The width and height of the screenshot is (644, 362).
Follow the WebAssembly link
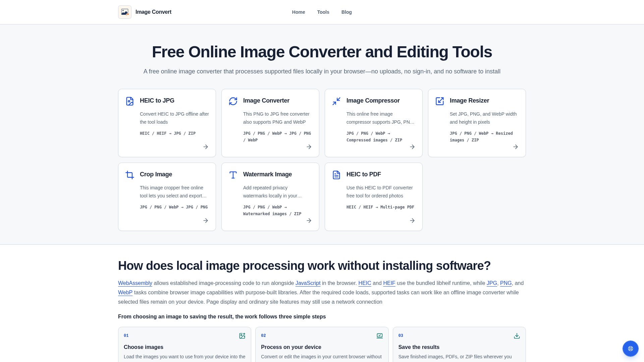coord(135,283)
